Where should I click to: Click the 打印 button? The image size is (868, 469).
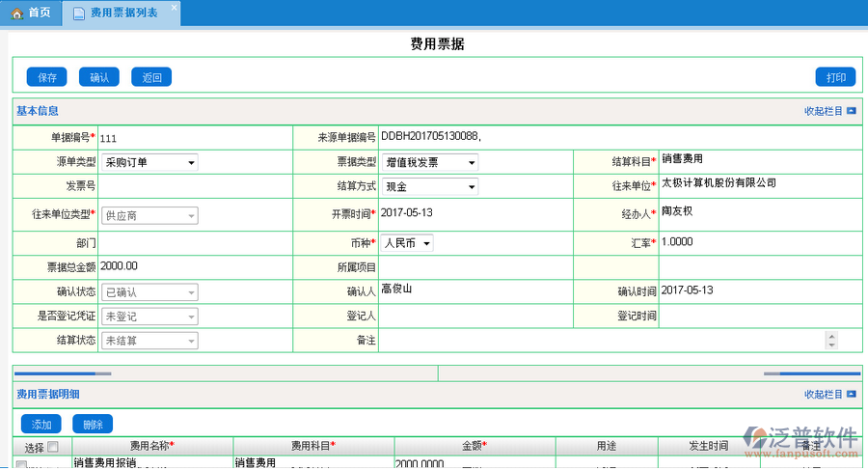coord(835,77)
